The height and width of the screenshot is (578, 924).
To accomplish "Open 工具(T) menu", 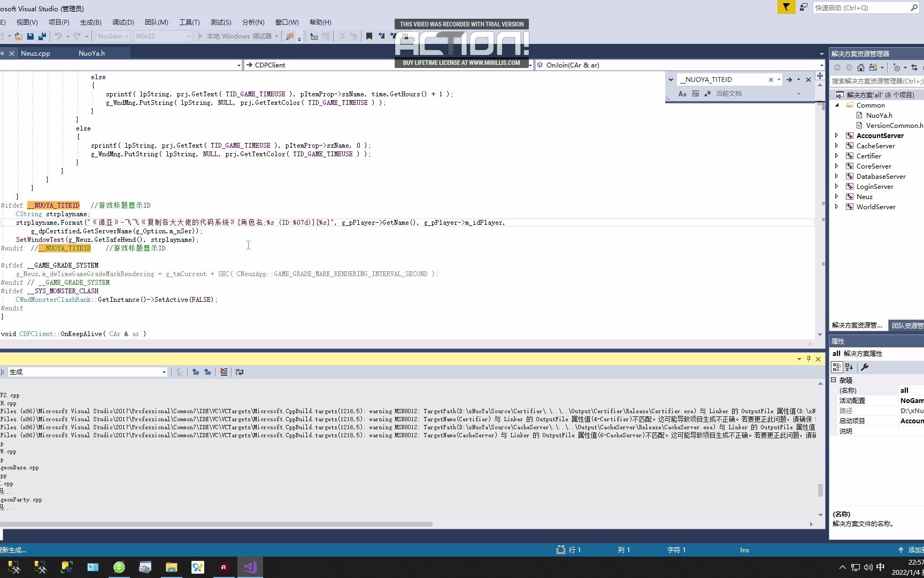I will pos(189,22).
